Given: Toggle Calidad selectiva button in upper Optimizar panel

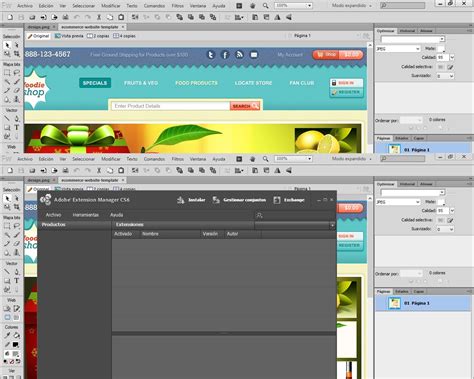Looking at the screenshot, I should (441, 67).
